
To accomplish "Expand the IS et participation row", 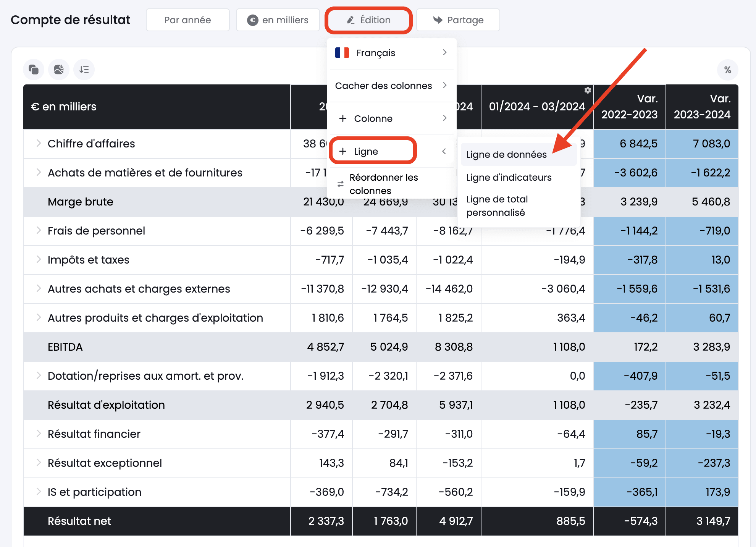I will [x=39, y=492].
